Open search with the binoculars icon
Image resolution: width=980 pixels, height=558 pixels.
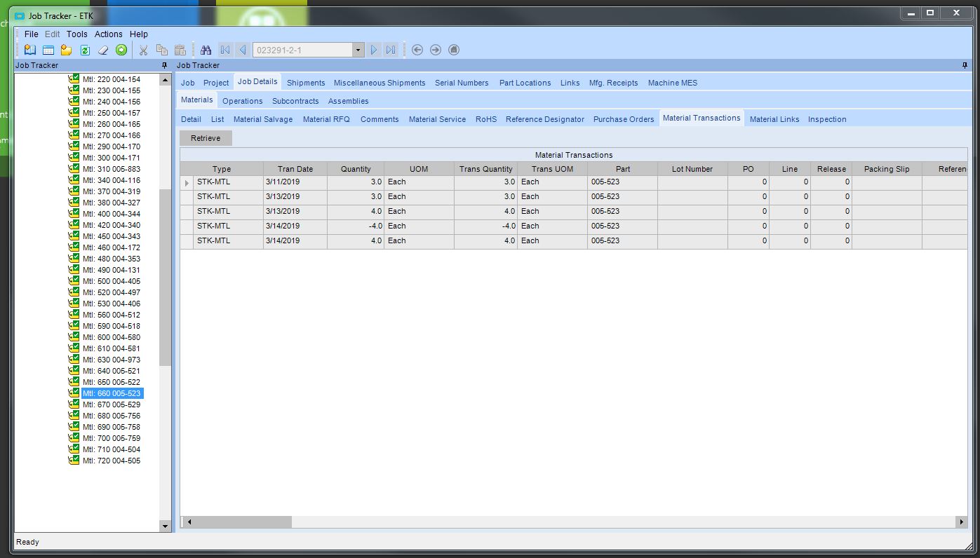coord(206,50)
